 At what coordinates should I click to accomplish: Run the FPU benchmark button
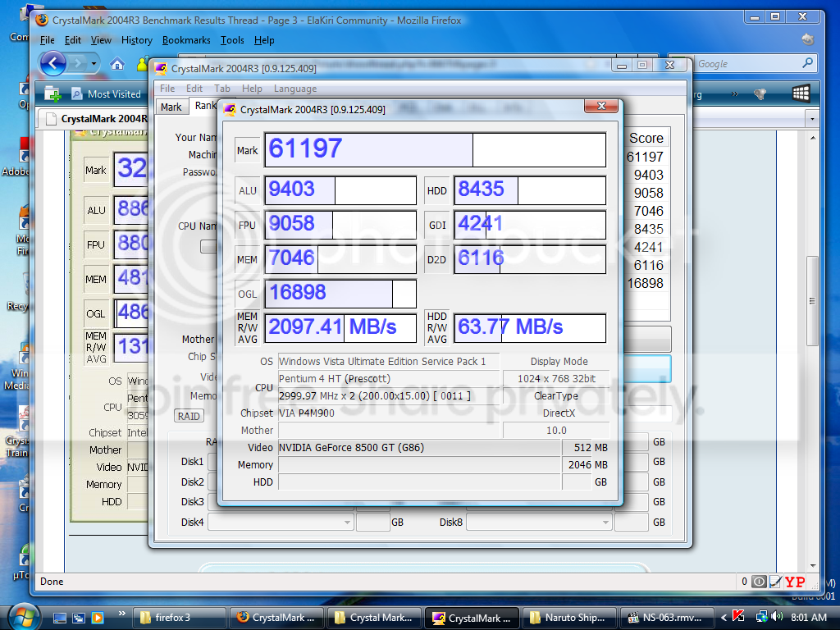point(247,225)
